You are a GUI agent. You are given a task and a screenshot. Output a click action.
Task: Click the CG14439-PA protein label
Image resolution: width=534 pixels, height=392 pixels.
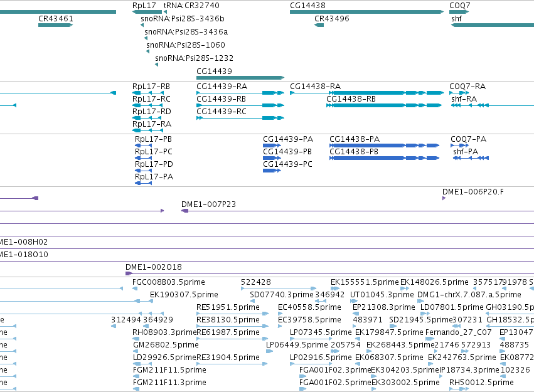coord(288,139)
